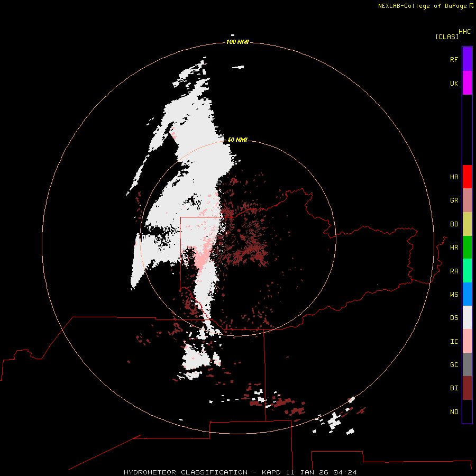Click the HYDROMETEOR CLASSIFICATION title text
The image size is (476, 476).
pos(186,472)
